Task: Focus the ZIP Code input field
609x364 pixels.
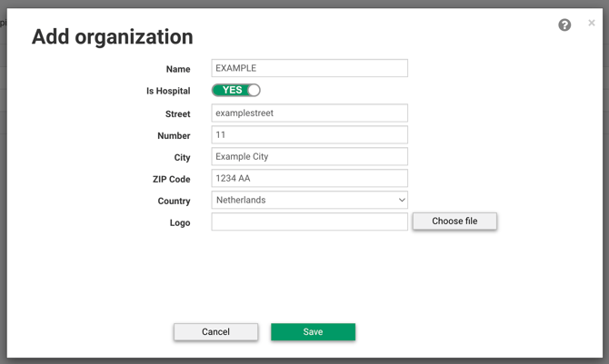Action: click(x=309, y=179)
